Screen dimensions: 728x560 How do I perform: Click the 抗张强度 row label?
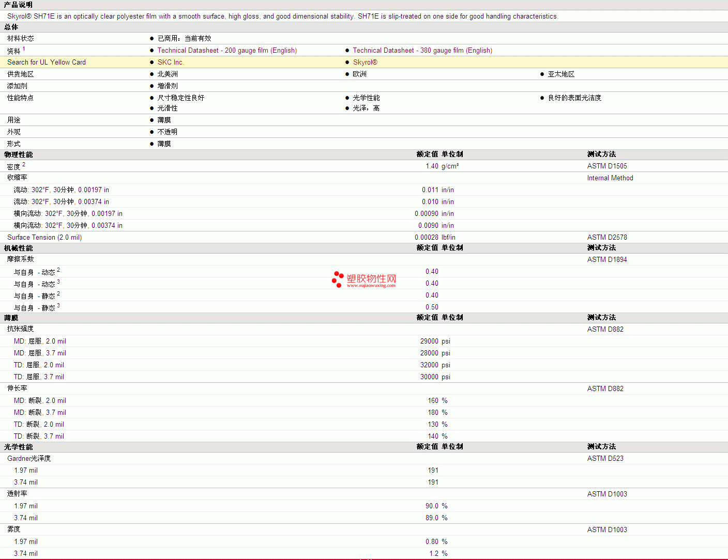21,329
